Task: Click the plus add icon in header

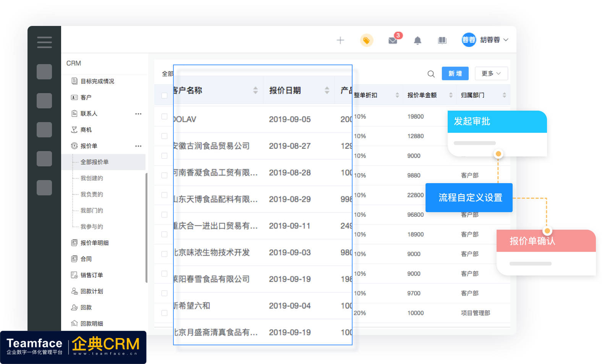Action: 340,40
